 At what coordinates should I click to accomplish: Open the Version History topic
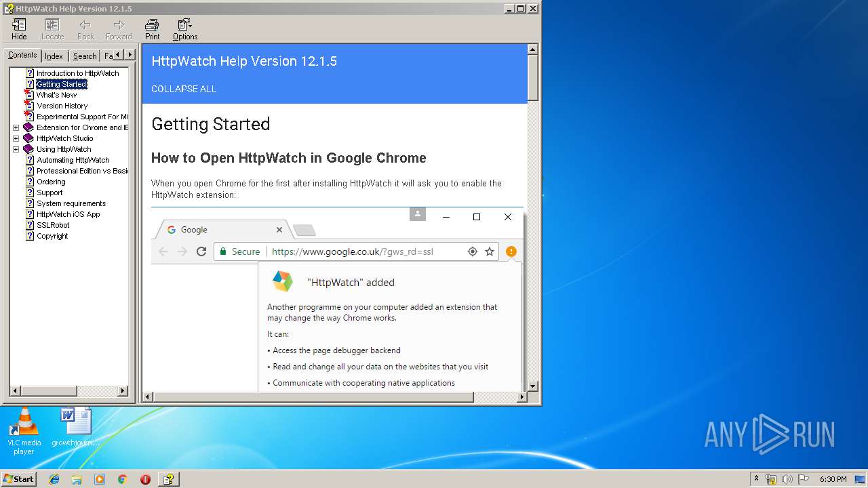pos(62,106)
